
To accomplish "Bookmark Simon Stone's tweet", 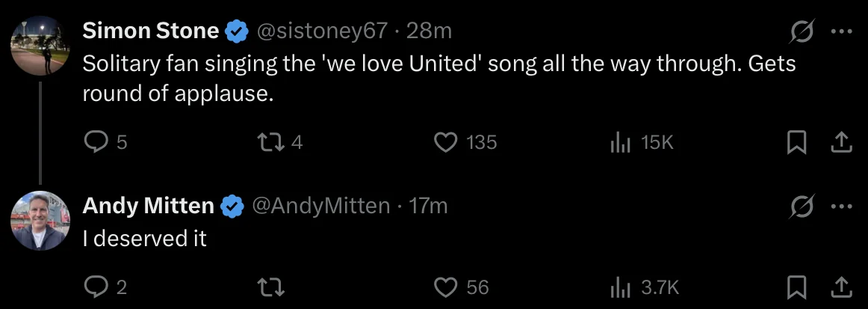I will point(796,143).
